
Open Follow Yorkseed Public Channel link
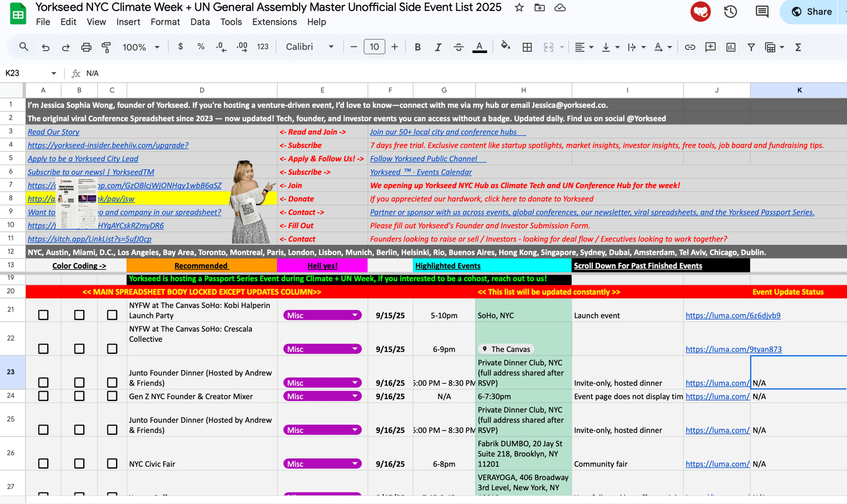tap(424, 158)
